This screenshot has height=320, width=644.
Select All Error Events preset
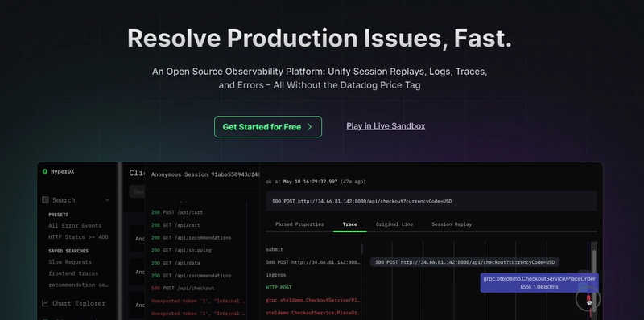[75, 225]
